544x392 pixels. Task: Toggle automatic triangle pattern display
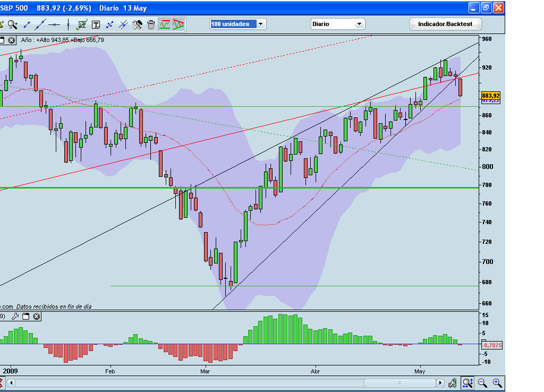coord(178,24)
